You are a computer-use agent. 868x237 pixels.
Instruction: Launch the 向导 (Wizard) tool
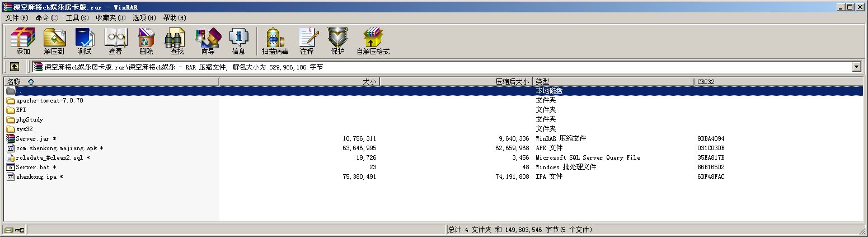(208, 41)
